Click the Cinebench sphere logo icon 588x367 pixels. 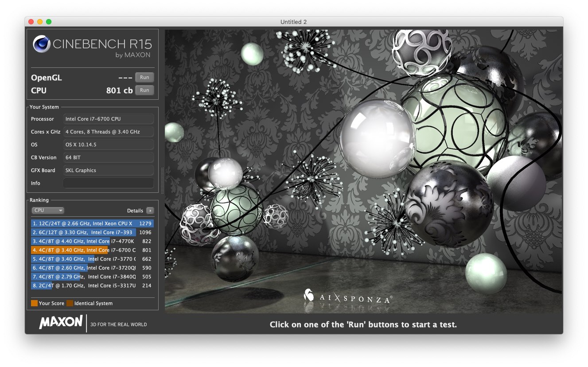coord(42,44)
